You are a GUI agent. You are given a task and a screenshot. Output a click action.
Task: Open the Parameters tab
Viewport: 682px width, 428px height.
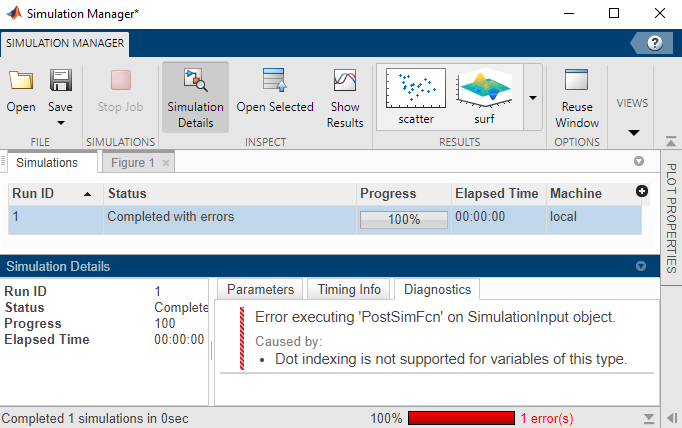point(260,289)
